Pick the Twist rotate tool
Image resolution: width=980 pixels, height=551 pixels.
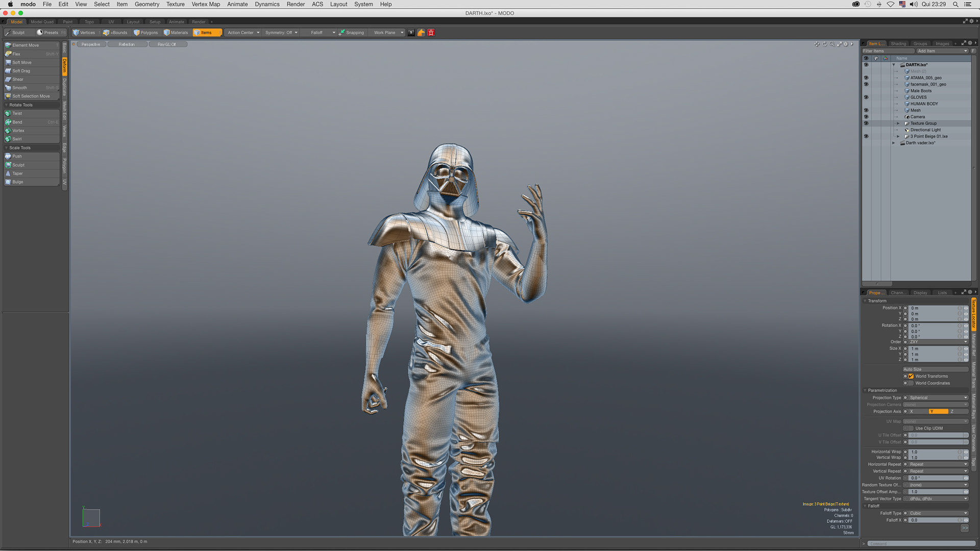(32, 114)
